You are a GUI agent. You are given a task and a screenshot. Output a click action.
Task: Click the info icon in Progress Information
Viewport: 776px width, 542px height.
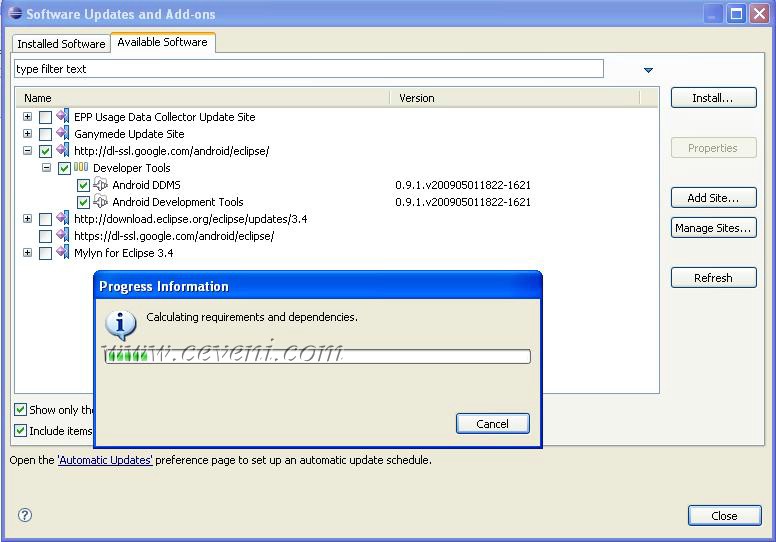coord(120,324)
